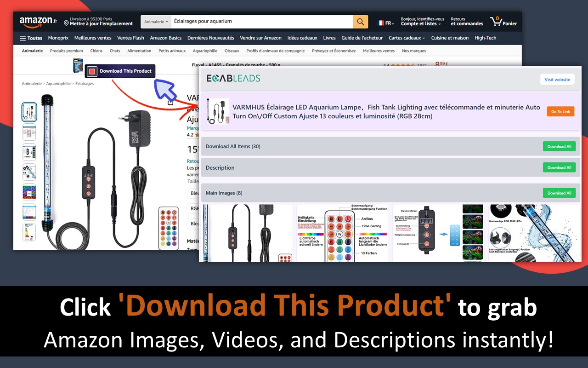
Task: Click the Aquariophilie breadcrumb link
Action: pos(59,84)
